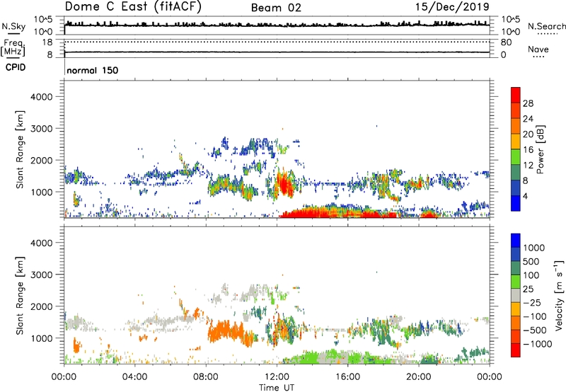Screen dimensions: 566x392
Task: Click the 12:00 time tick label
Action: tap(277, 377)
